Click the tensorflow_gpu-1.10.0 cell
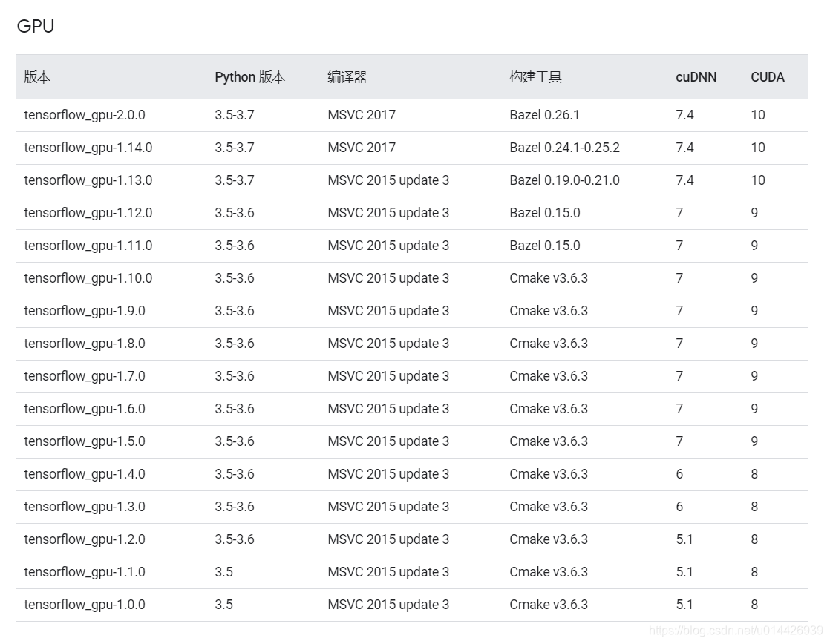The width and height of the screenshot is (830, 644). pyautogui.click(x=88, y=278)
